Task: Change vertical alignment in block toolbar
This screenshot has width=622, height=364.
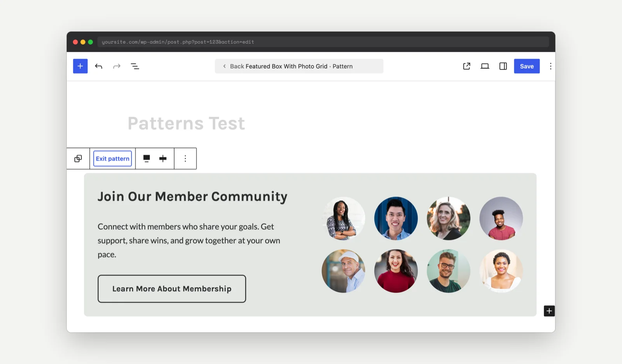Action: pyautogui.click(x=163, y=158)
